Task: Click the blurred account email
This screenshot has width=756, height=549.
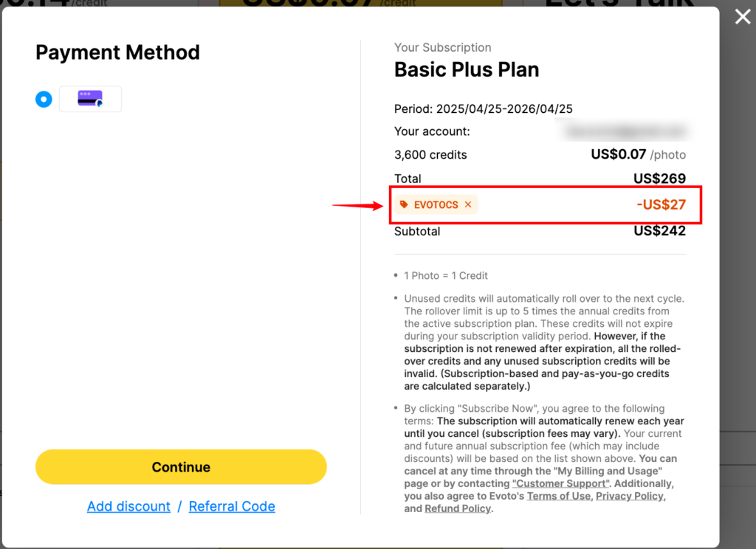Action: [x=625, y=131]
